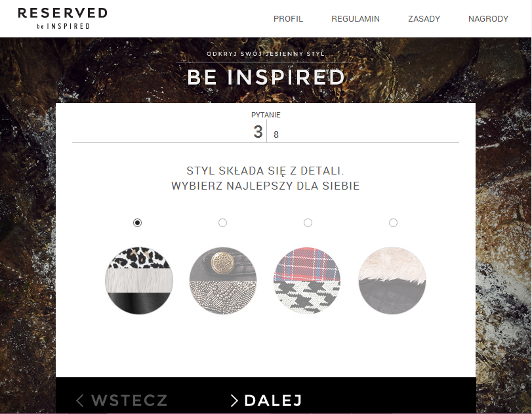The image size is (532, 414).
Task: Click the left chevron beside WSTECZ
Action: [80, 400]
